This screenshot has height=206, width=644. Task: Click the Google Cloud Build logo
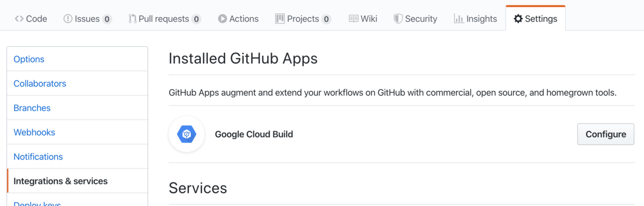[187, 134]
